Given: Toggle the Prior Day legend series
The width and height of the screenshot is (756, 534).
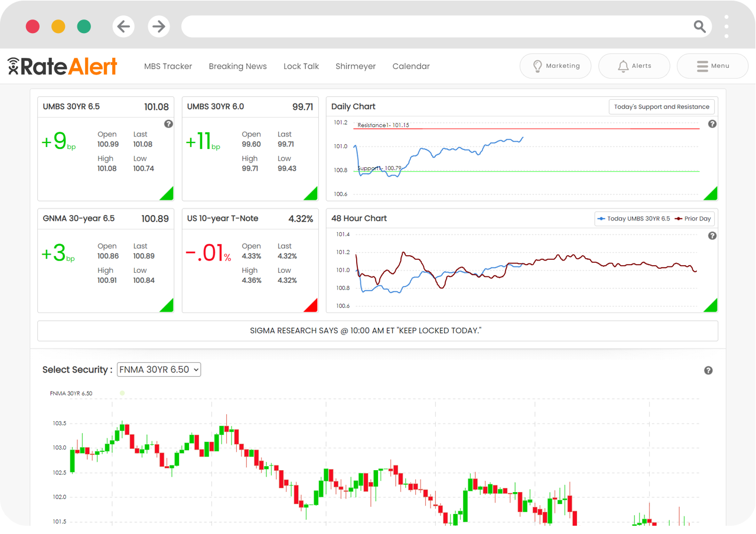Looking at the screenshot, I should point(693,219).
